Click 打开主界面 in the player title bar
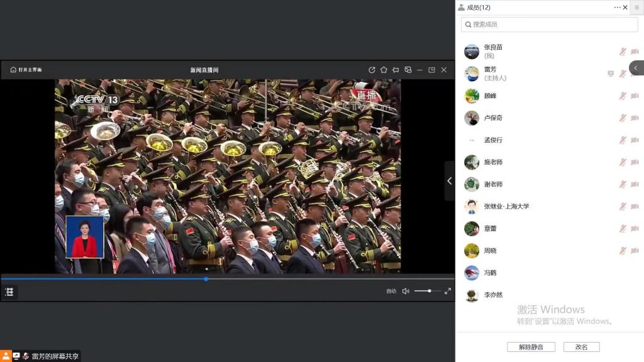The height and width of the screenshot is (362, 644). pyautogui.click(x=26, y=70)
